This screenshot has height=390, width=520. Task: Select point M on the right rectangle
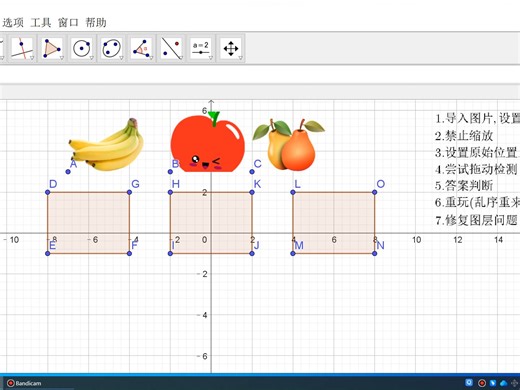293,254
